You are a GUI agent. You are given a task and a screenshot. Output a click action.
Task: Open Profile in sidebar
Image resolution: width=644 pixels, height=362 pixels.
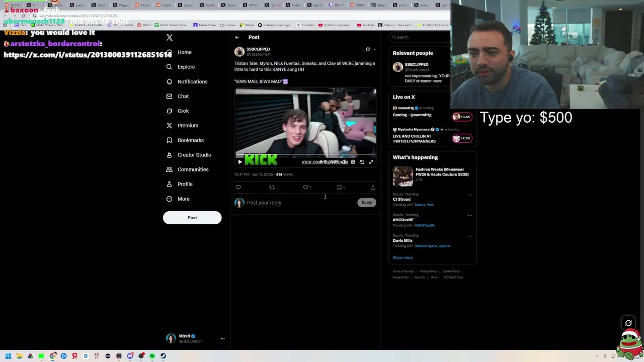pos(179,184)
